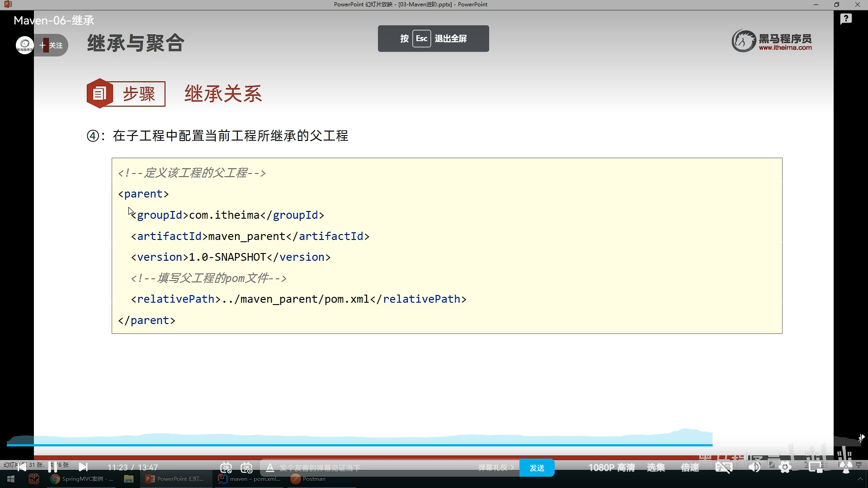Image resolution: width=868 pixels, height=488 pixels.
Task: Seek on the video progress bar
Action: click(362, 445)
